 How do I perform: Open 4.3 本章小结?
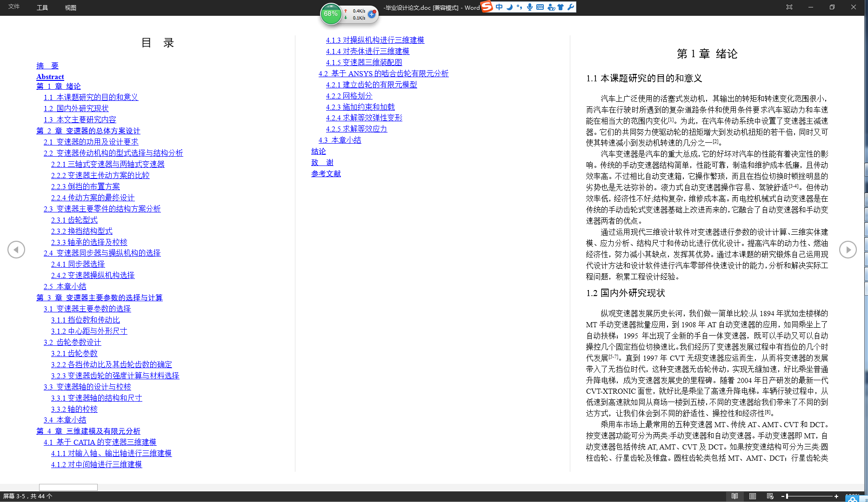tap(340, 140)
